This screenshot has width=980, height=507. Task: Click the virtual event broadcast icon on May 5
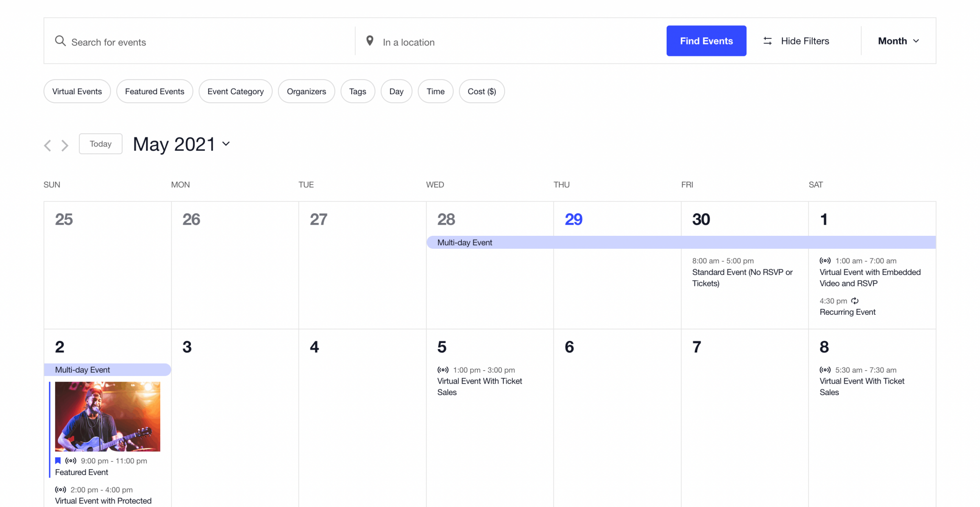442,370
